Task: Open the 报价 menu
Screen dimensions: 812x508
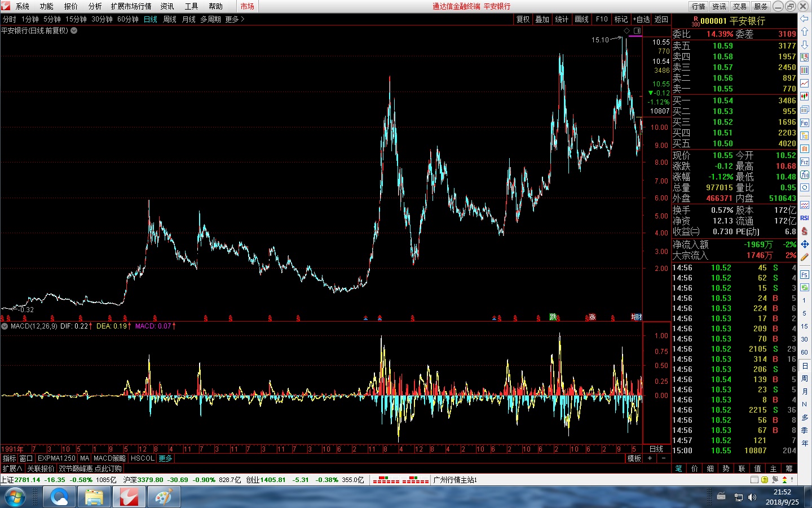Action: tap(71, 6)
